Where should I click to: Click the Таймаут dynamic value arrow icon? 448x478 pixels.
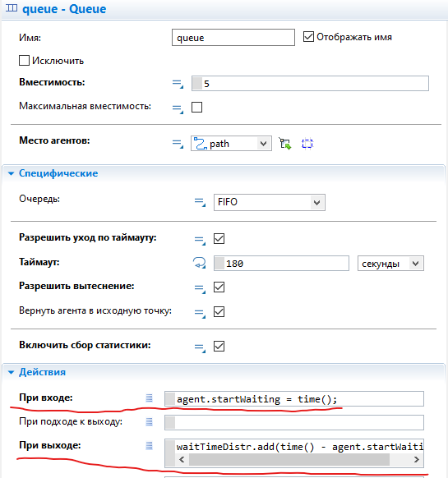199,263
